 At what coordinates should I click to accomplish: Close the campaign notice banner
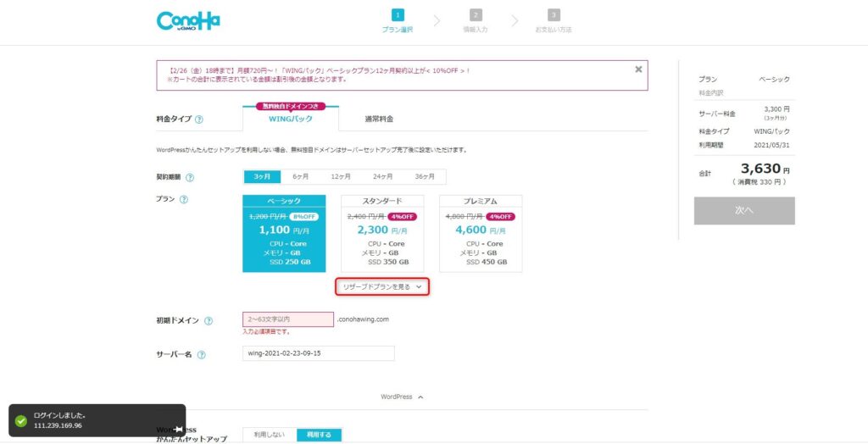pyautogui.click(x=638, y=69)
